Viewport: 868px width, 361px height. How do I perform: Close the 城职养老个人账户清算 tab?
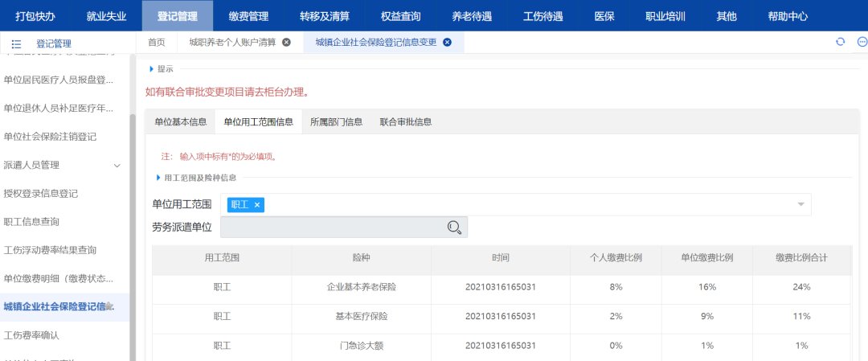click(286, 43)
